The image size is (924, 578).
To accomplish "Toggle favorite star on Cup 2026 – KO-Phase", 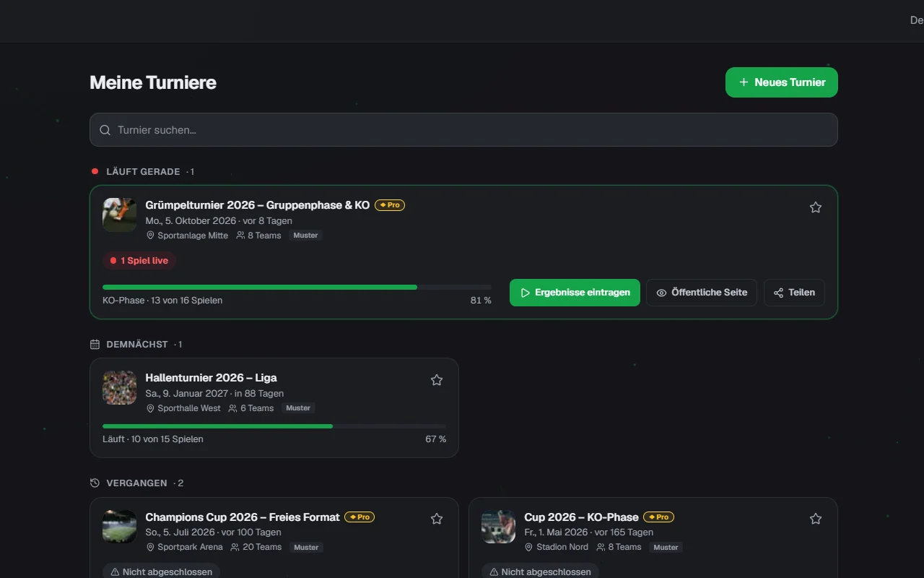I will point(816,519).
